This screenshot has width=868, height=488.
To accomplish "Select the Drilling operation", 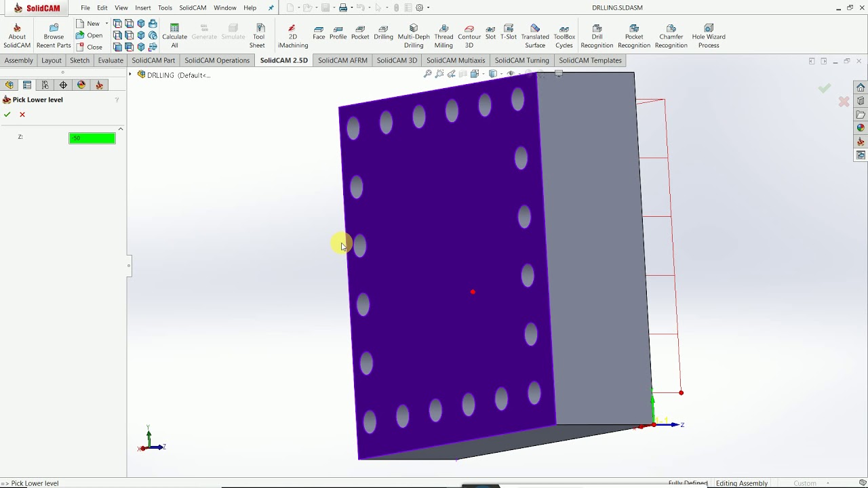I will click(383, 33).
